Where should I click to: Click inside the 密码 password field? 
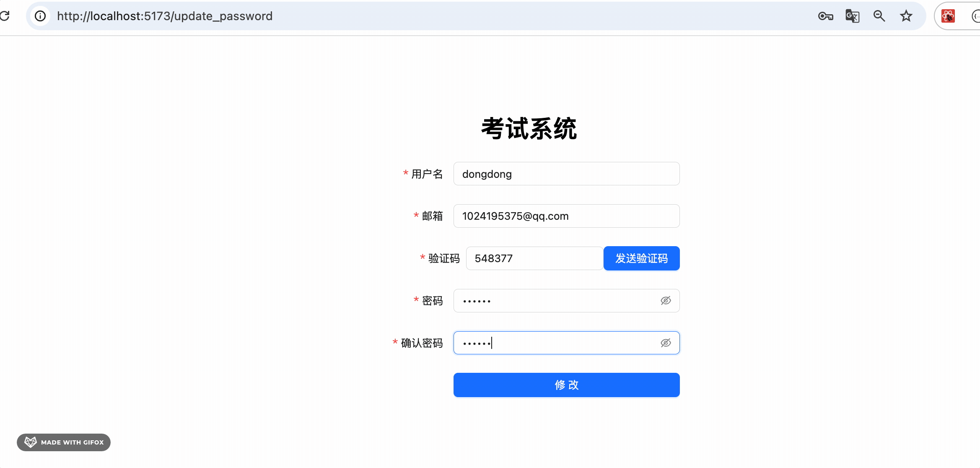click(557, 301)
